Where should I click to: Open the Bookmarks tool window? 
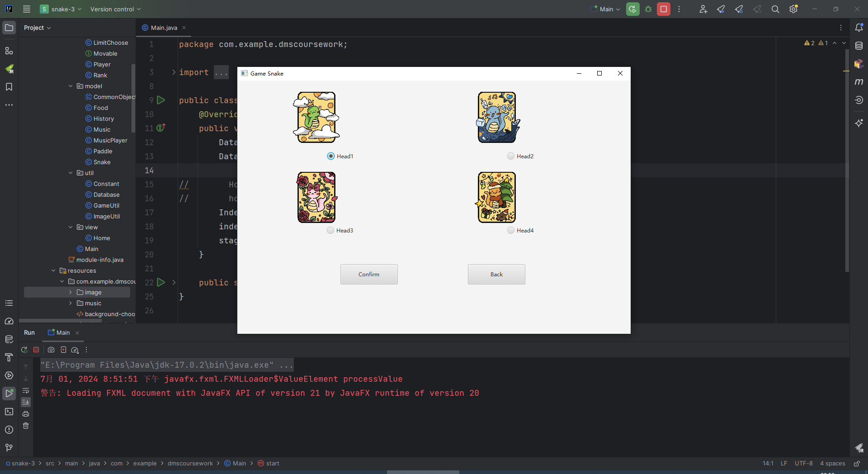pyautogui.click(x=9, y=87)
